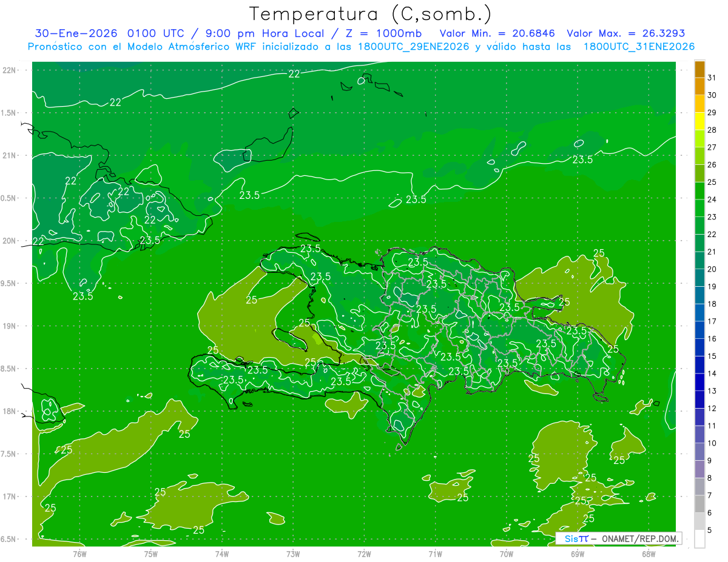
Task: Click the legend scale value '21'
Action: point(712,252)
